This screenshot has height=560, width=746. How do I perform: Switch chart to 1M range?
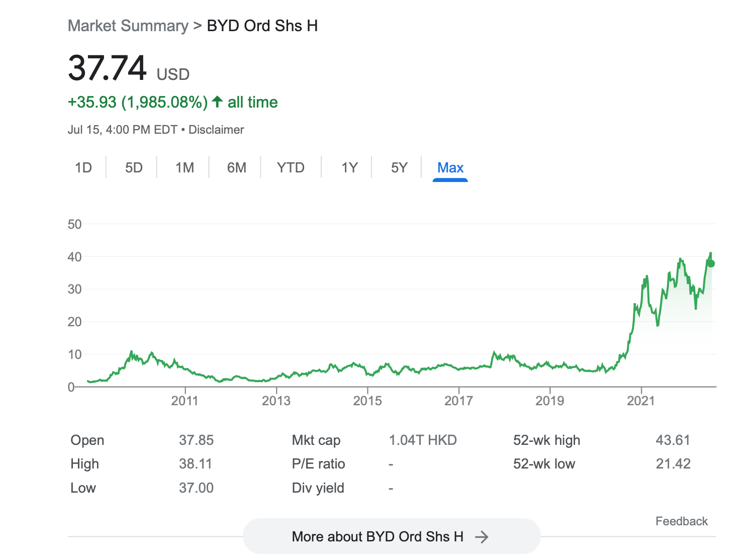coord(184,167)
